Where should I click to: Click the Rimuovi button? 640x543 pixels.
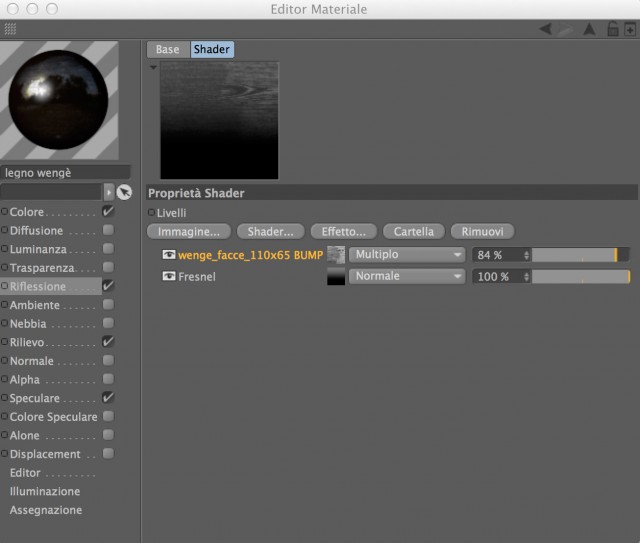pos(482,231)
